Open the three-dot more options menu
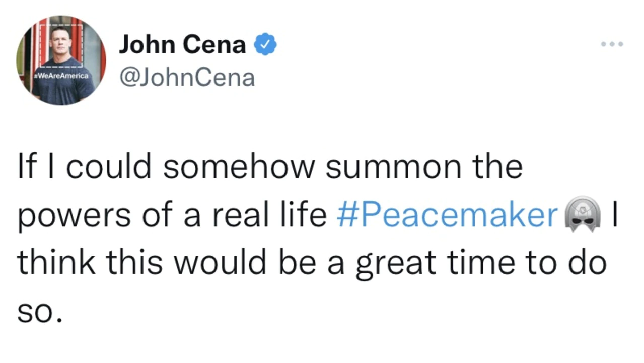 [612, 44]
